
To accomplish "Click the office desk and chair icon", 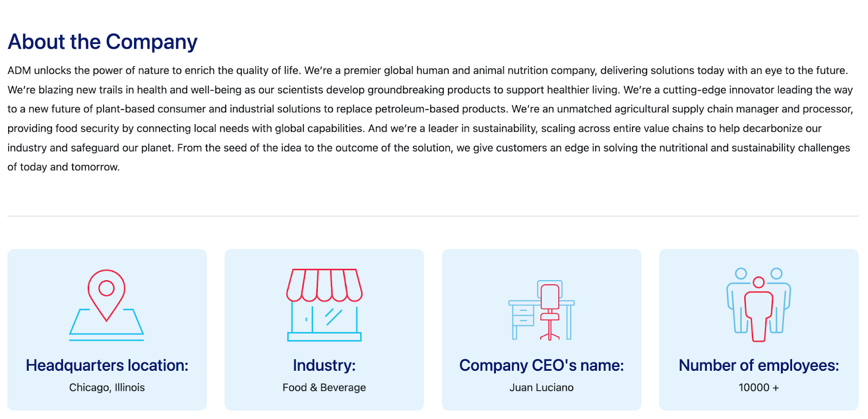I will tap(541, 310).
